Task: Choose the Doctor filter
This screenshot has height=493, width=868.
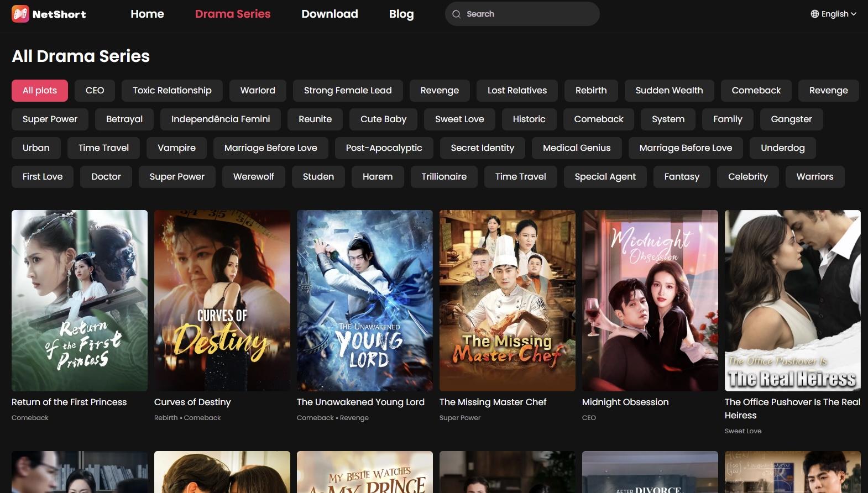Action: pyautogui.click(x=106, y=177)
